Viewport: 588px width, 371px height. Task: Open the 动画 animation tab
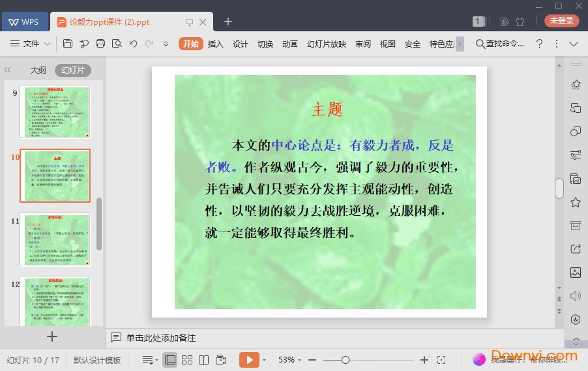(290, 44)
